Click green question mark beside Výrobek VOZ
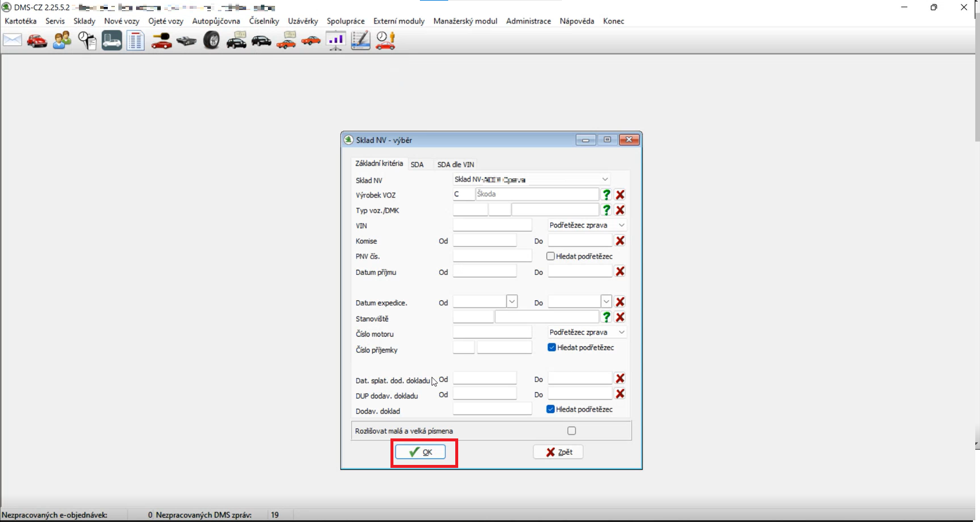The height and width of the screenshot is (522, 980). click(x=606, y=195)
